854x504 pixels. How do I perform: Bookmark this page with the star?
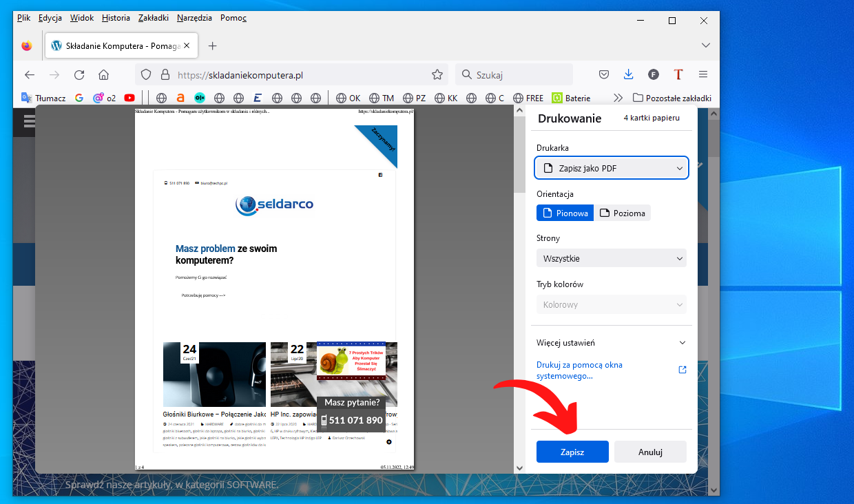click(437, 74)
